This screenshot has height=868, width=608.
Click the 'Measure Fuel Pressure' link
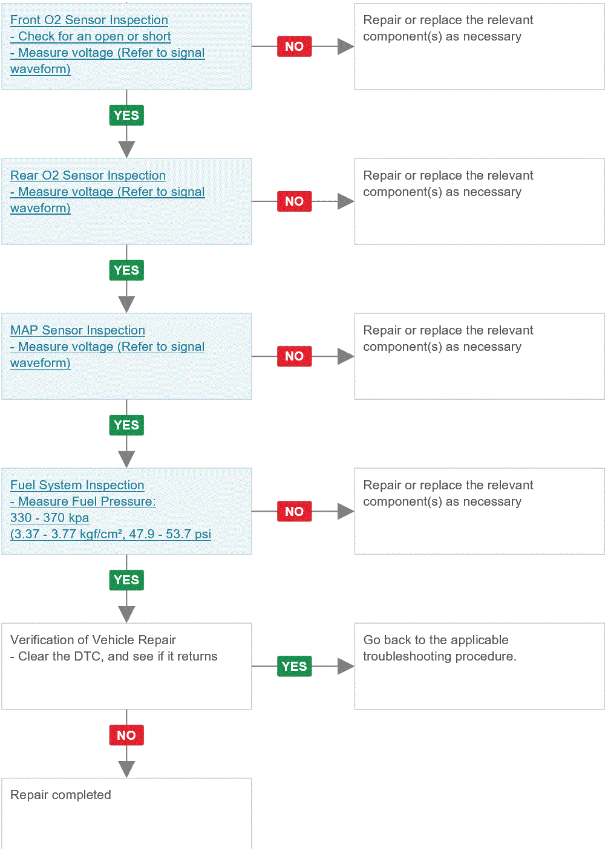coord(83,501)
